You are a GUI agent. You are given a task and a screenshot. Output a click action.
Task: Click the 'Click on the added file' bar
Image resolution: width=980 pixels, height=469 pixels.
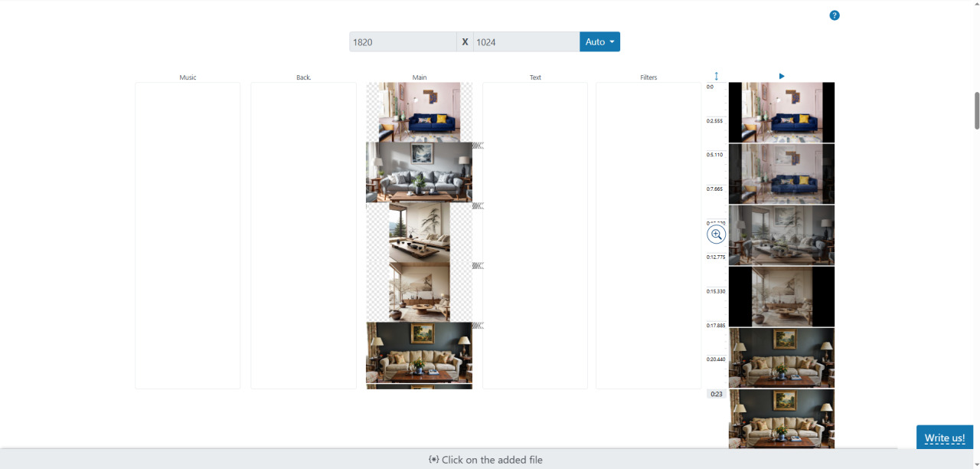[x=485, y=459]
